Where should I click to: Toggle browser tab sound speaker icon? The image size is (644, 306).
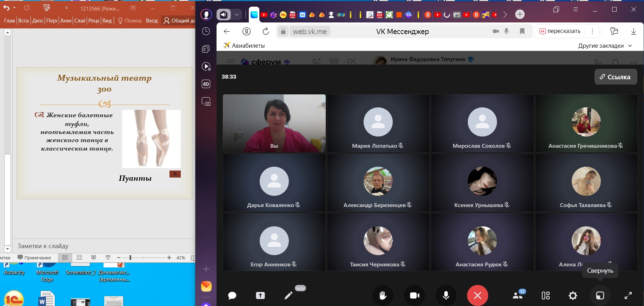224,15
